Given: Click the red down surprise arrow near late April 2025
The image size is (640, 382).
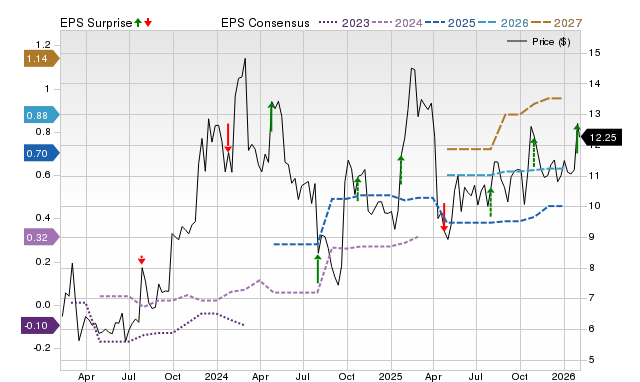Looking at the screenshot, I should pyautogui.click(x=444, y=217).
